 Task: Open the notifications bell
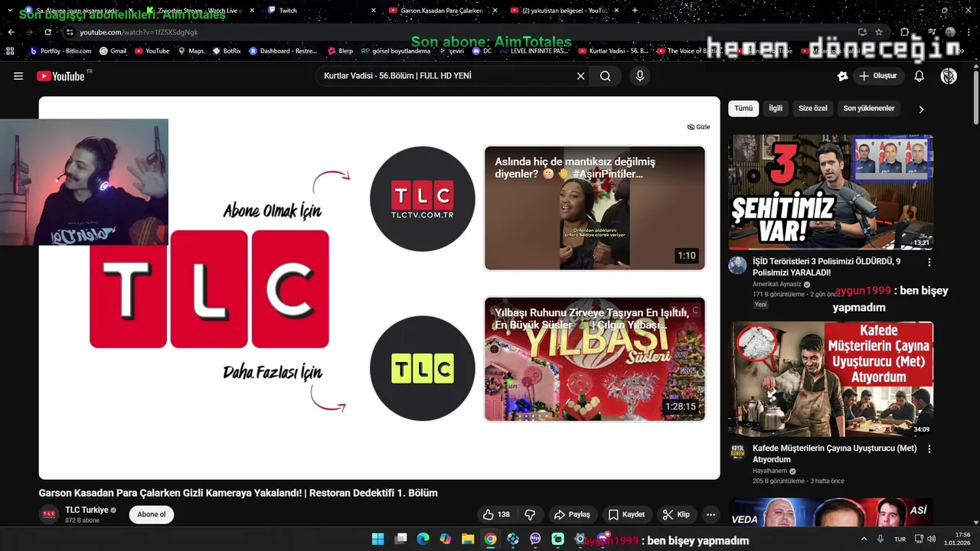pos(920,76)
